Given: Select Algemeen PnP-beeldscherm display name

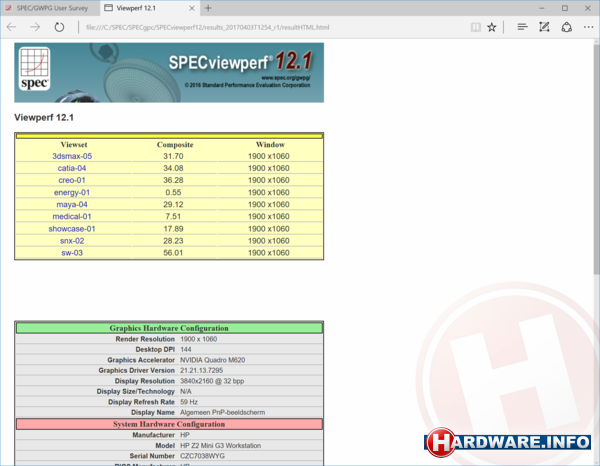Looking at the screenshot, I should click(222, 412).
